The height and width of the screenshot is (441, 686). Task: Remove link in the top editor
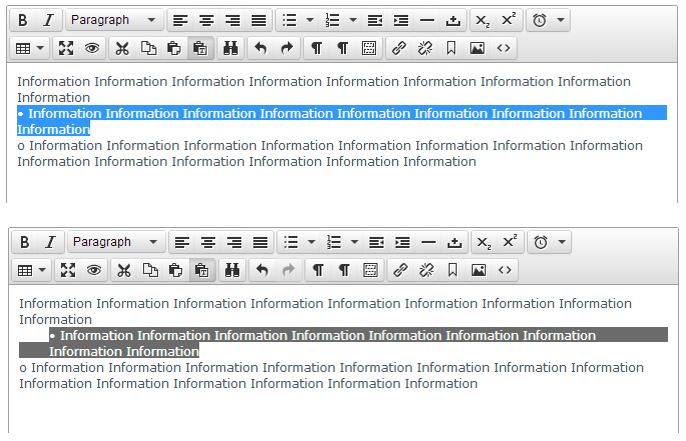[425, 48]
